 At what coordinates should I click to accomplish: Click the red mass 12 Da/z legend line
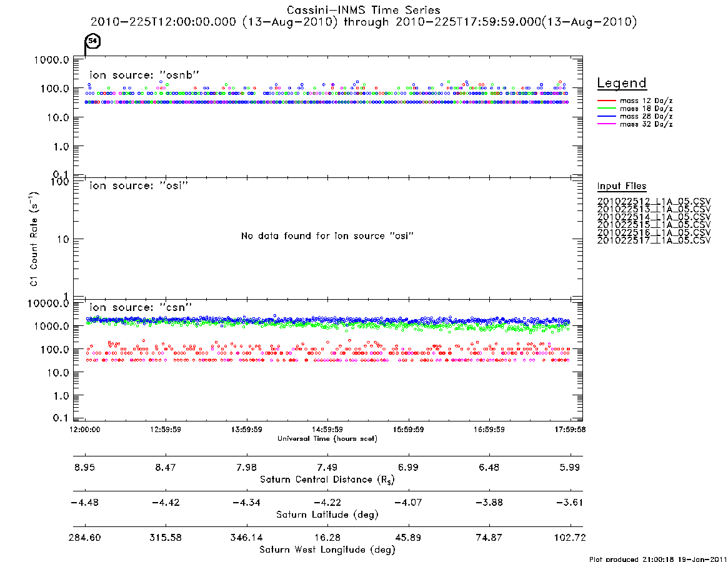point(606,101)
